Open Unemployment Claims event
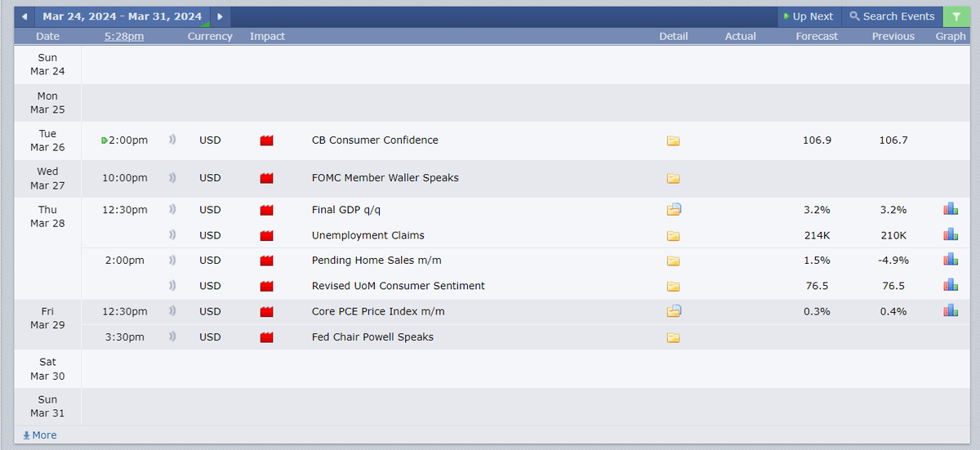 [x=368, y=236]
